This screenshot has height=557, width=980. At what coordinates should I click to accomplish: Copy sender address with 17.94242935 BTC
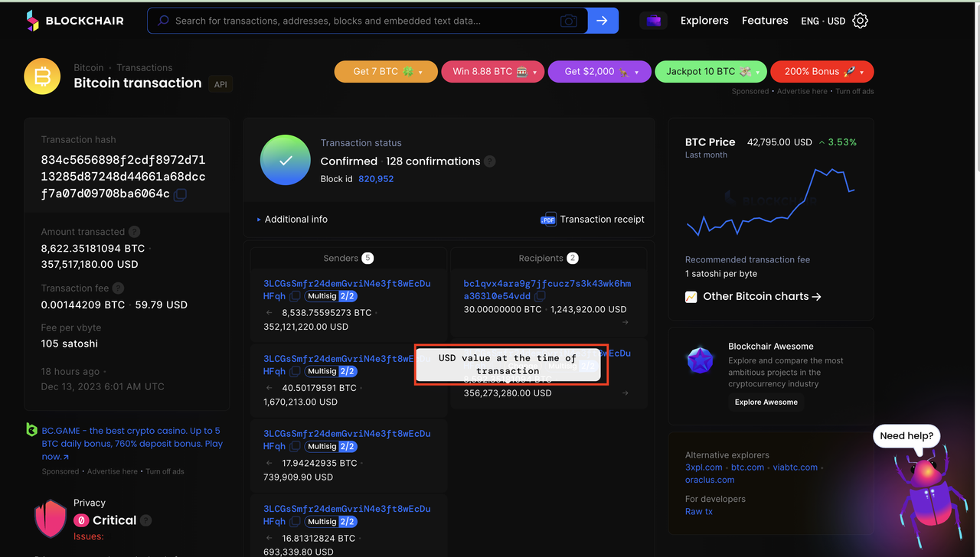[295, 446]
